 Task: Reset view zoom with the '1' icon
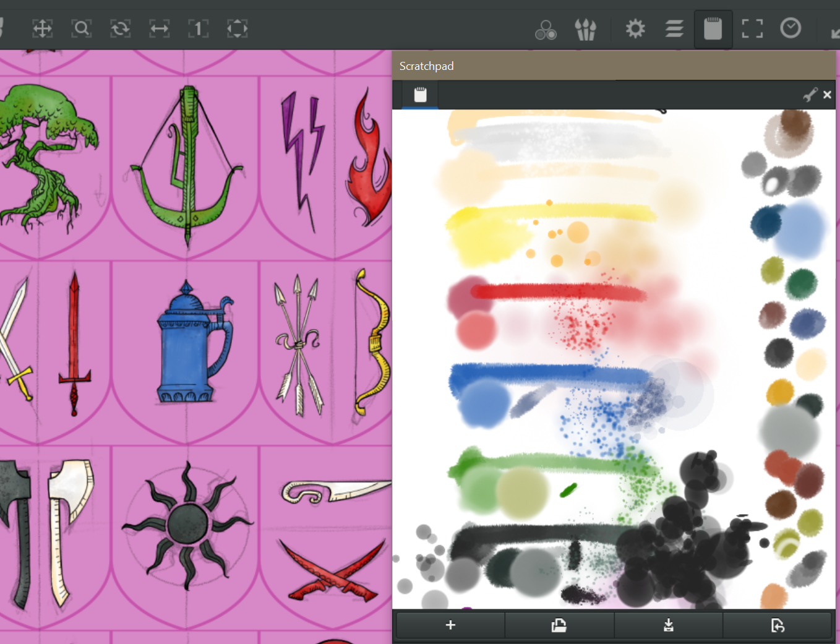coord(198,28)
